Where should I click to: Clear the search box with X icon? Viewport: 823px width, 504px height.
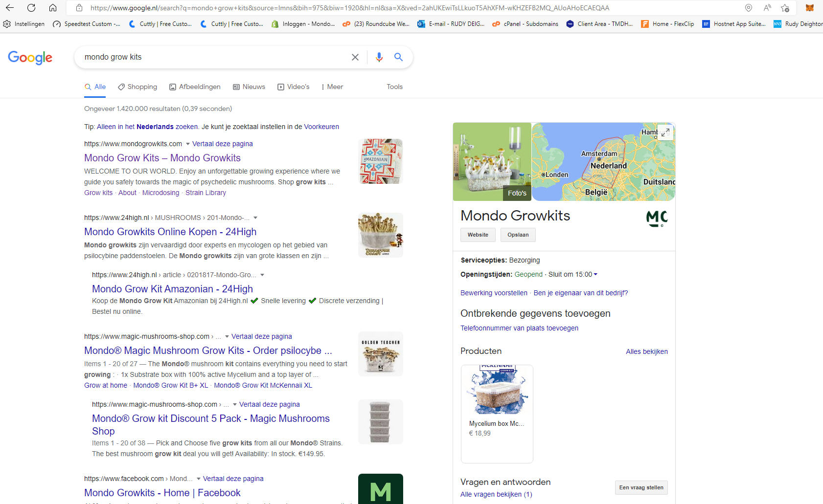[355, 57]
